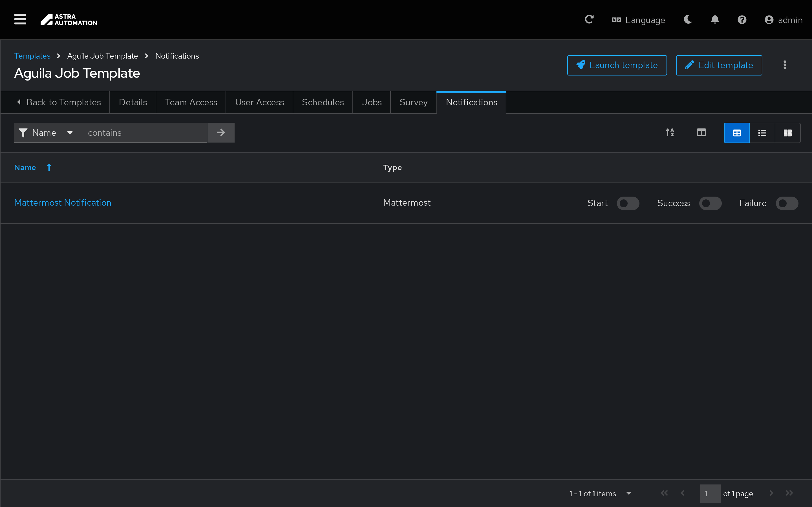Click the Launch template button

(617, 65)
